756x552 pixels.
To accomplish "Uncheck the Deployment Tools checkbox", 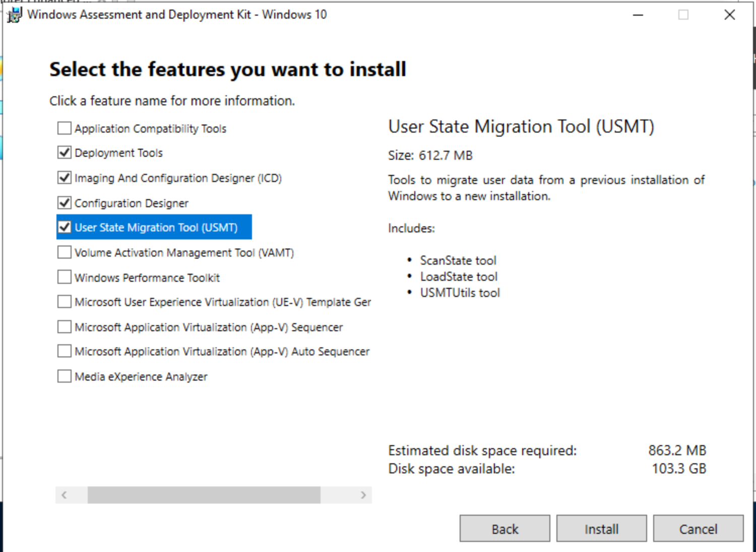I will (65, 152).
